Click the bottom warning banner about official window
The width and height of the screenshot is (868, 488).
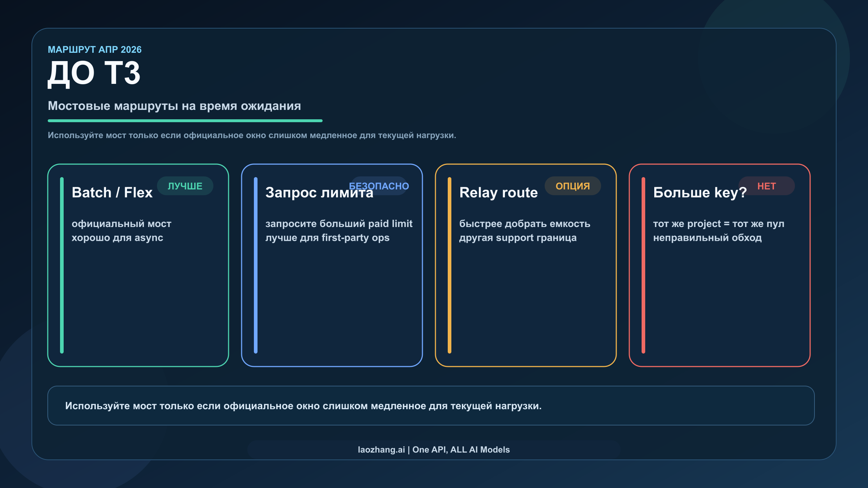[x=434, y=406]
